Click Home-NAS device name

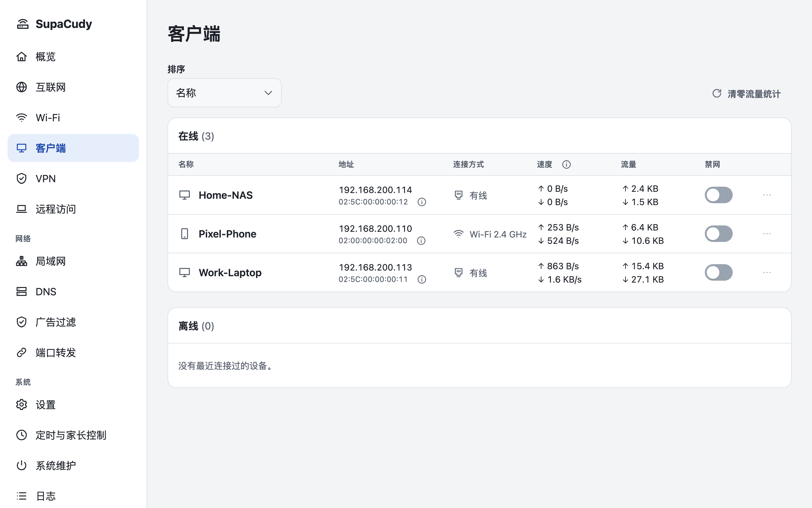(226, 195)
